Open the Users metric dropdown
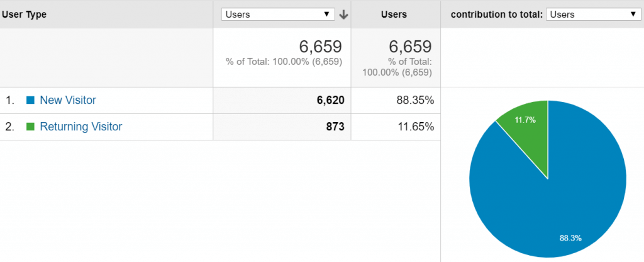The image size is (644, 262). point(278,14)
